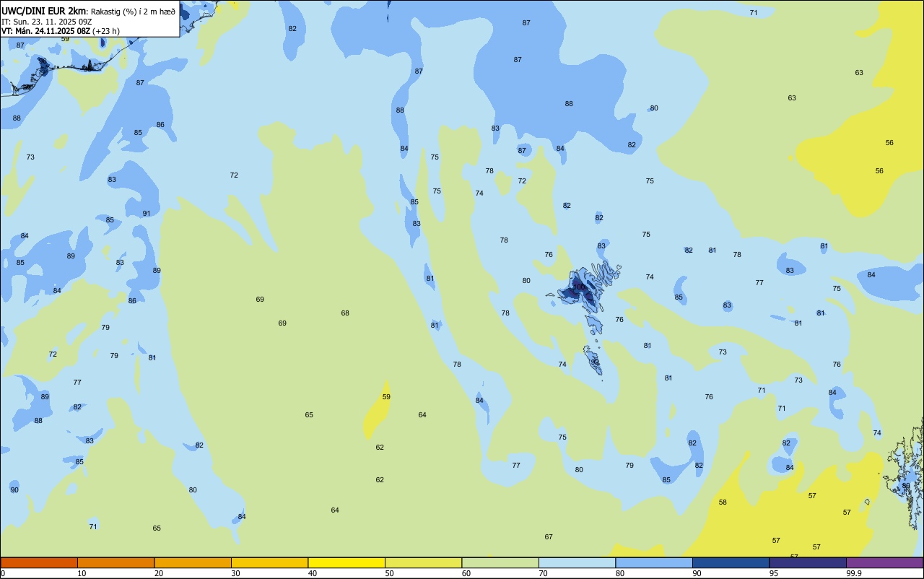Screen dimensions: 924x579
Task: Click the amber 20–30 legend color segment
Action: (x=193, y=562)
